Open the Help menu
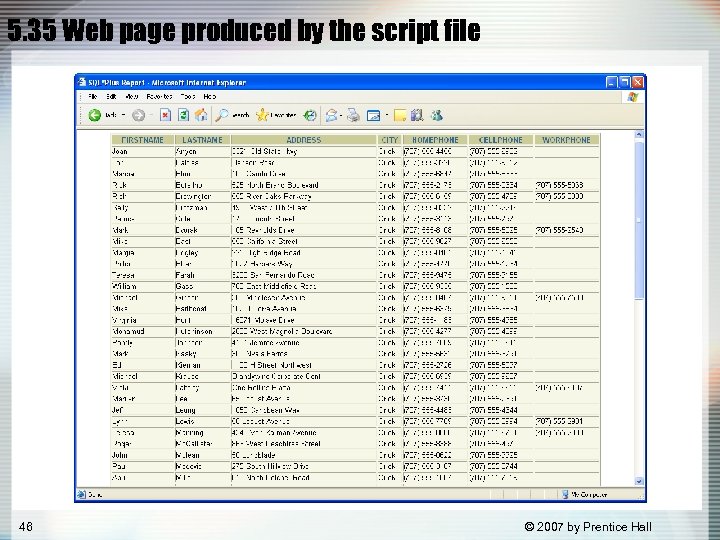This screenshot has height=540, width=720. 210,96
